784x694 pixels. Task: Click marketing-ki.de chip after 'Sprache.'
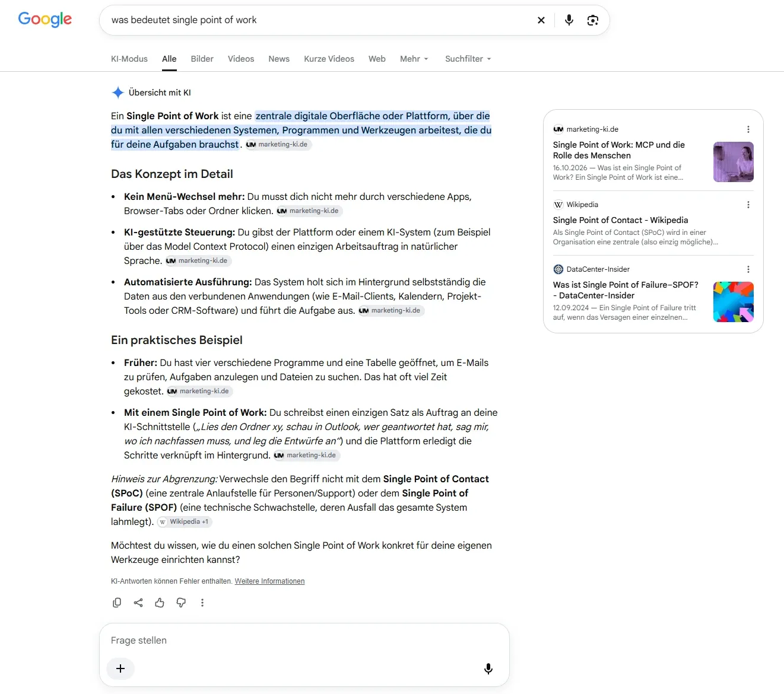click(198, 261)
